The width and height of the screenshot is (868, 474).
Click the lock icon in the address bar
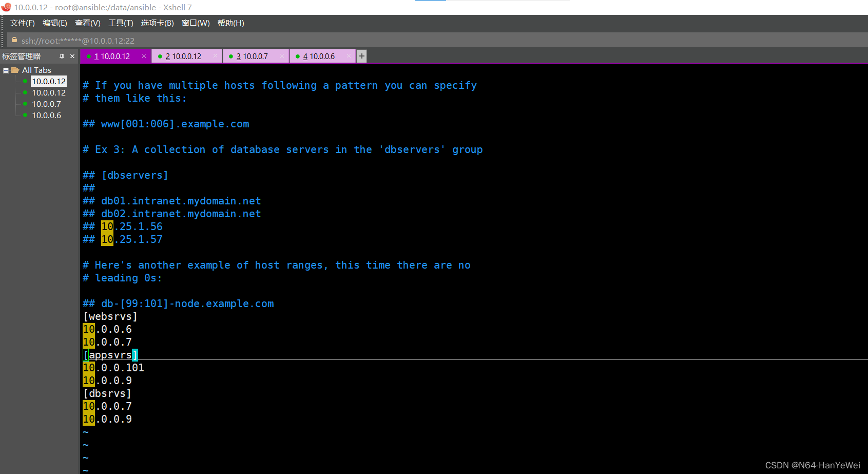[14, 40]
